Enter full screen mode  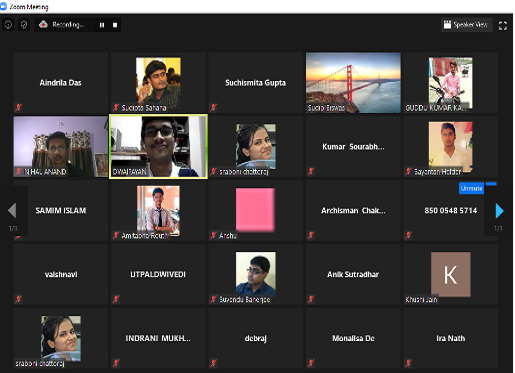click(x=503, y=26)
